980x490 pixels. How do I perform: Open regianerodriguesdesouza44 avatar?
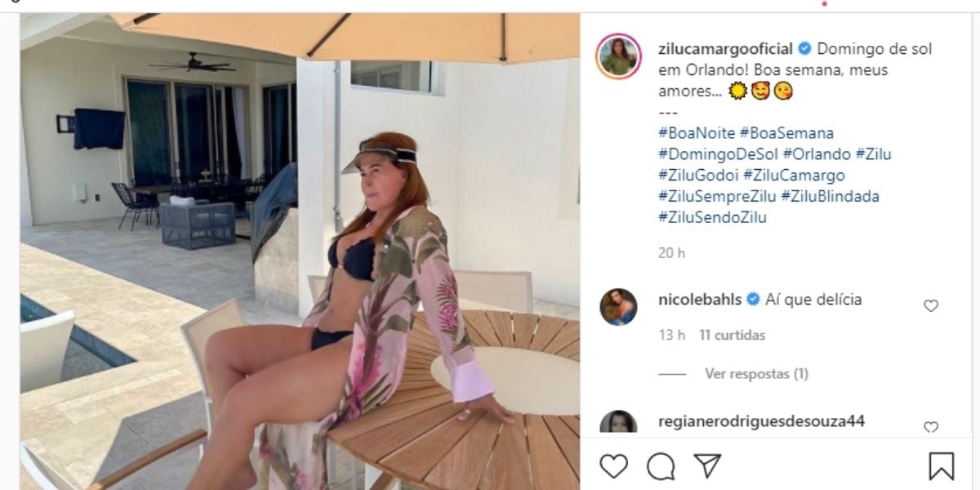(618, 422)
